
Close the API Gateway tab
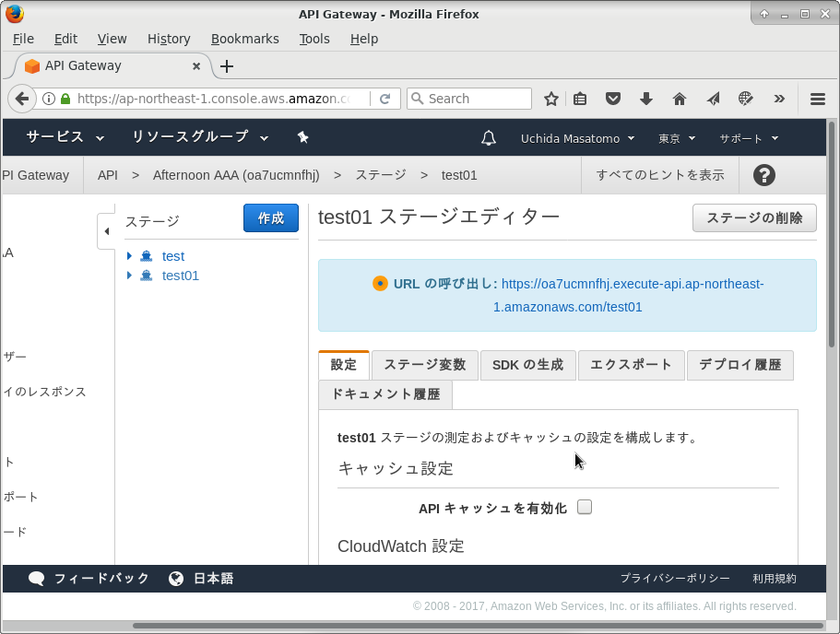point(196,65)
